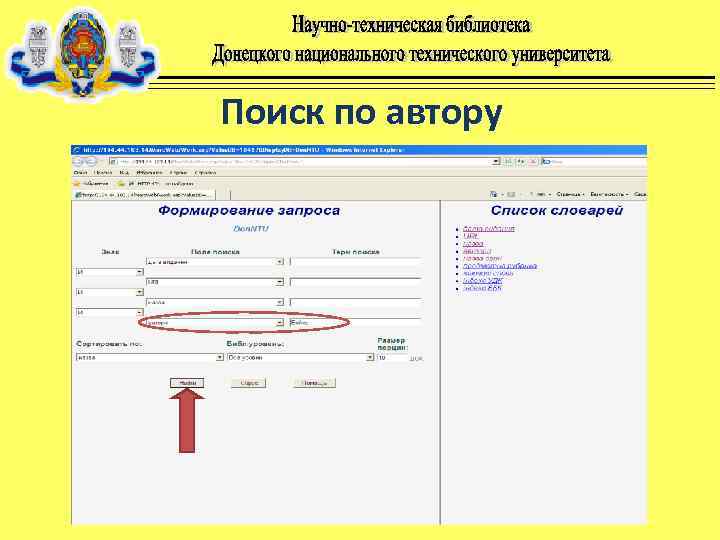Click the Internet Explorer back arrow

tap(79, 162)
